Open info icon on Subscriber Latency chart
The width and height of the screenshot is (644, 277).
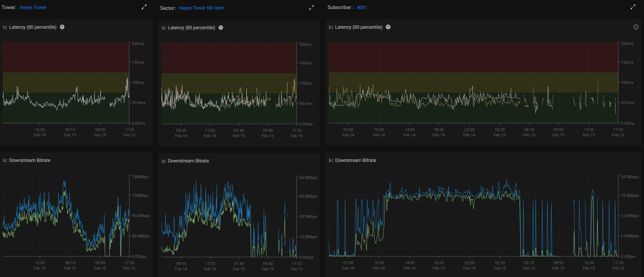point(636,27)
